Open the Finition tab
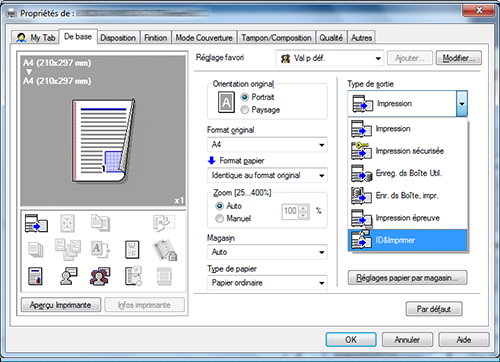This screenshot has width=500, height=362. point(156,38)
